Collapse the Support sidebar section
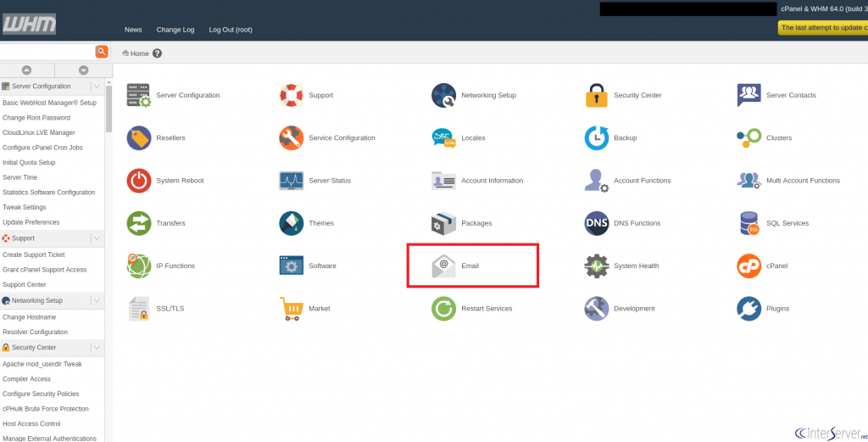This screenshot has width=868, height=442. pos(97,238)
